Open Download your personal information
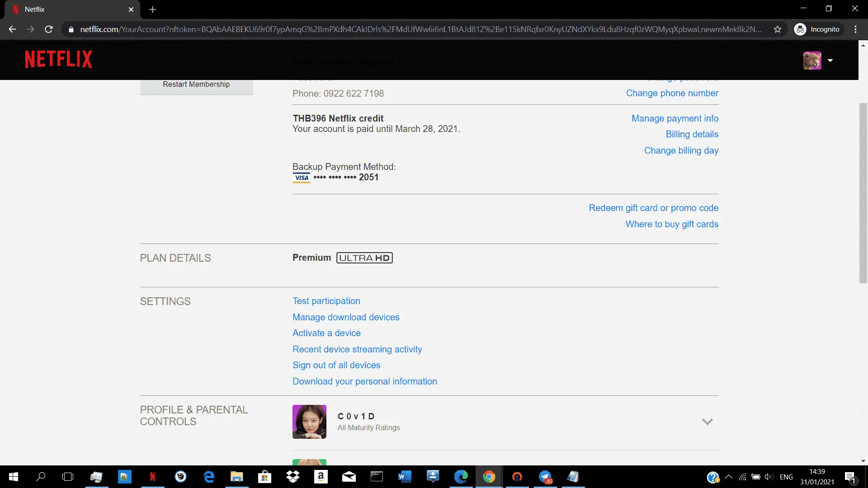This screenshot has height=488, width=868. 365,381
